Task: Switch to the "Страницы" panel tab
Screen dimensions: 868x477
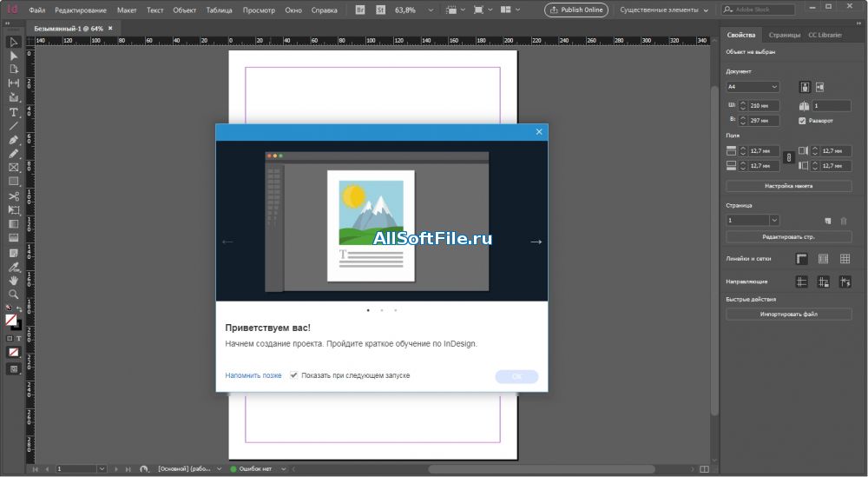Action: click(x=784, y=35)
